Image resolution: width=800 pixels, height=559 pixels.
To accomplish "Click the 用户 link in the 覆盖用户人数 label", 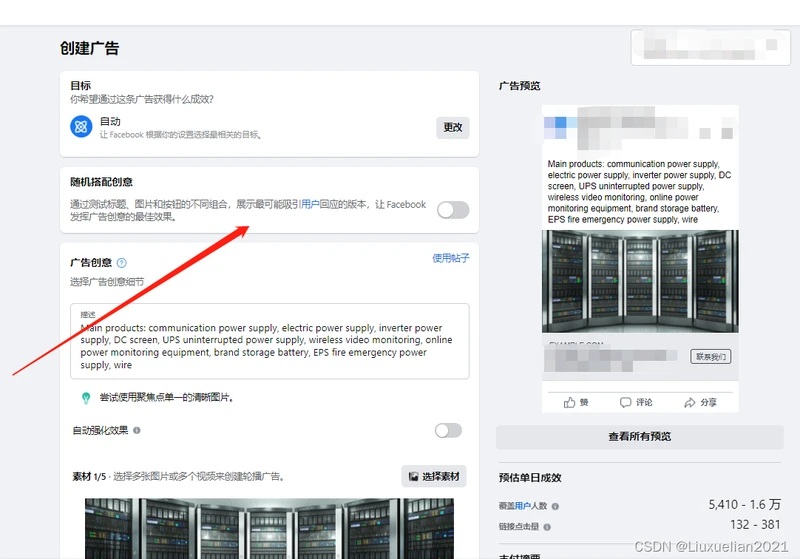I will 523,506.
